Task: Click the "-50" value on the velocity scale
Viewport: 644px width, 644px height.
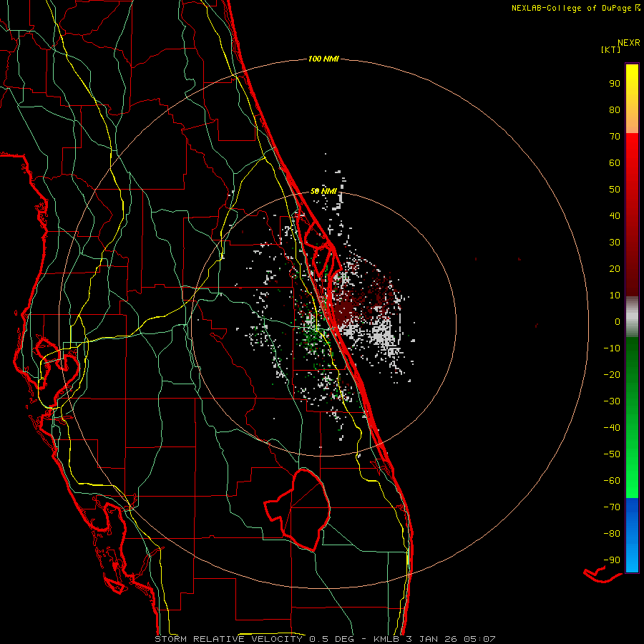Action: click(612, 454)
